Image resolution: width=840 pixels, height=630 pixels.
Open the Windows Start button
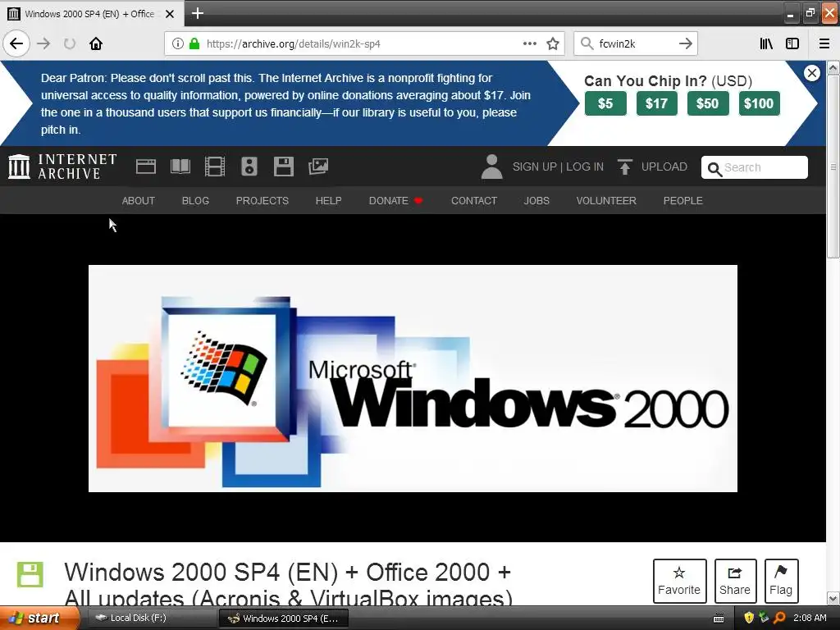[x=39, y=619]
